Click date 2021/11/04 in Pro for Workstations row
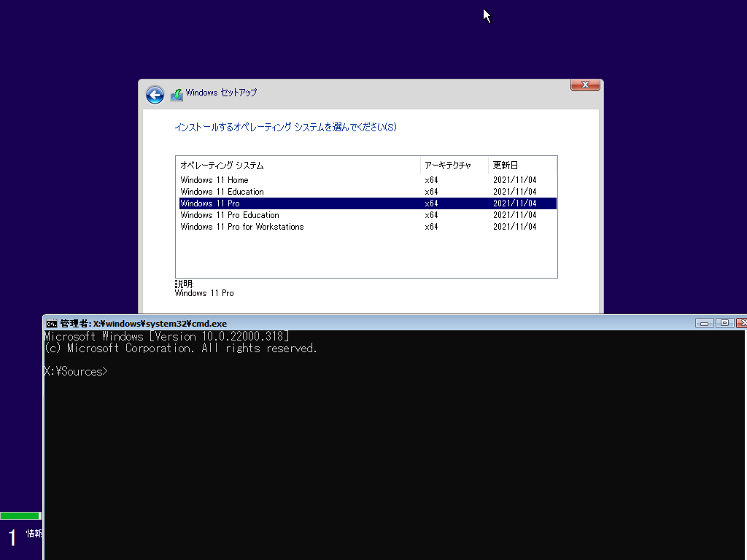 [514, 227]
